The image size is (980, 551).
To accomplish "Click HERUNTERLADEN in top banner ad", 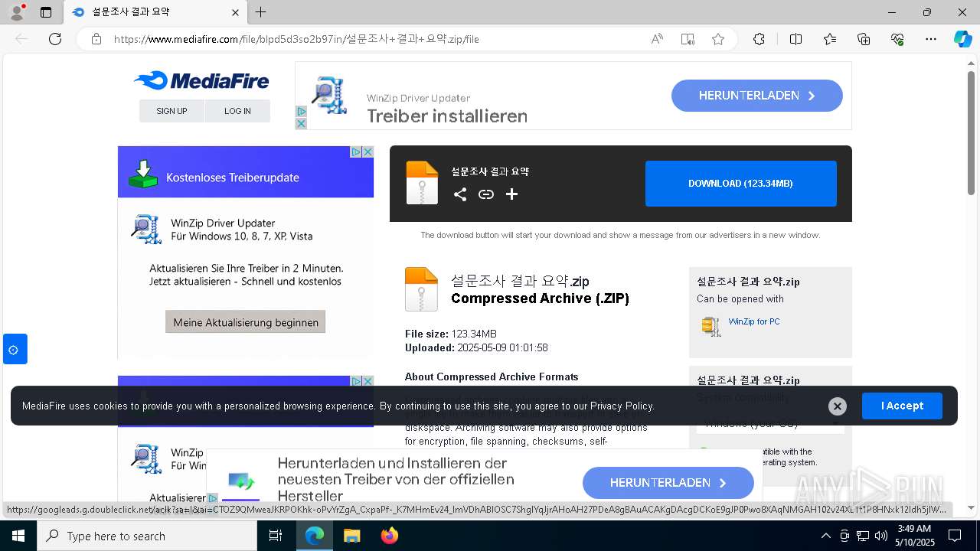I will [x=757, y=96].
